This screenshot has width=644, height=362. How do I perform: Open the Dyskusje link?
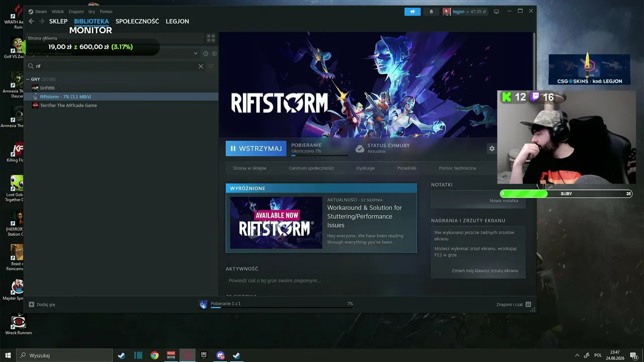[x=365, y=168]
